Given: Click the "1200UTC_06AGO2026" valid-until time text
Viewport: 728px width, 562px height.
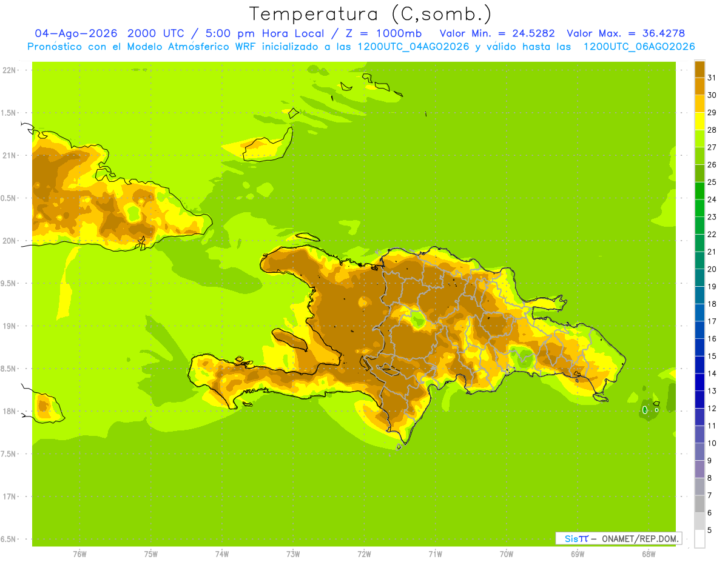Looking at the screenshot, I should (x=639, y=47).
